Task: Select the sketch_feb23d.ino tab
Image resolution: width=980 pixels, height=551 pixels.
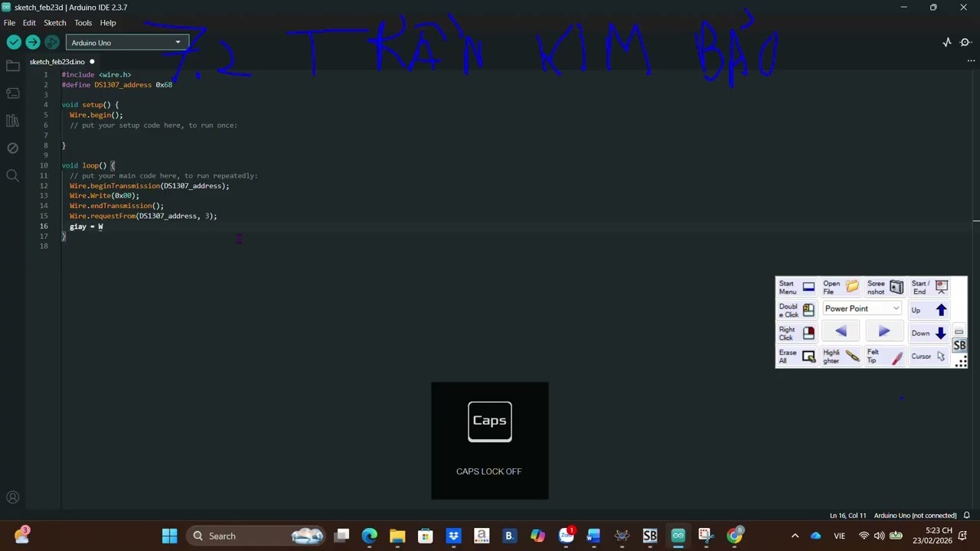Action: tap(57, 61)
